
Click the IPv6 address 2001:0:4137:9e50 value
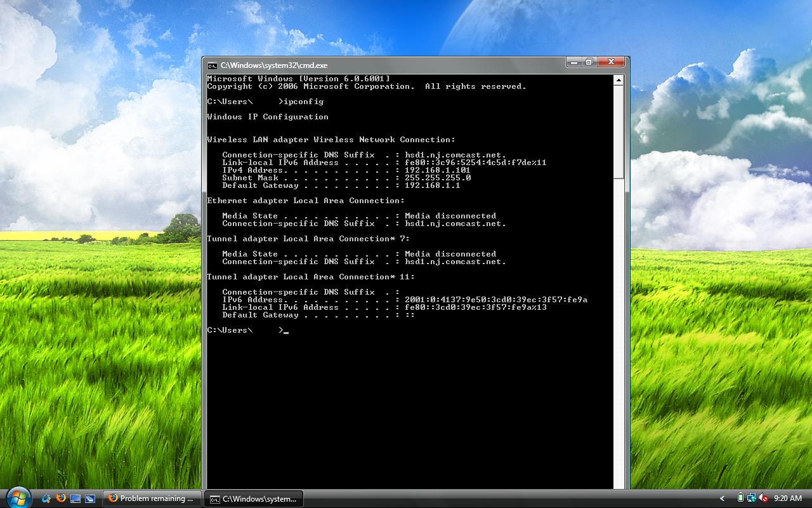coord(496,300)
